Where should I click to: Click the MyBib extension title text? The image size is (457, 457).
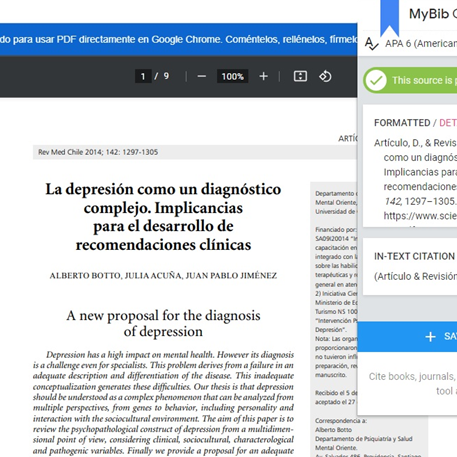(433, 14)
